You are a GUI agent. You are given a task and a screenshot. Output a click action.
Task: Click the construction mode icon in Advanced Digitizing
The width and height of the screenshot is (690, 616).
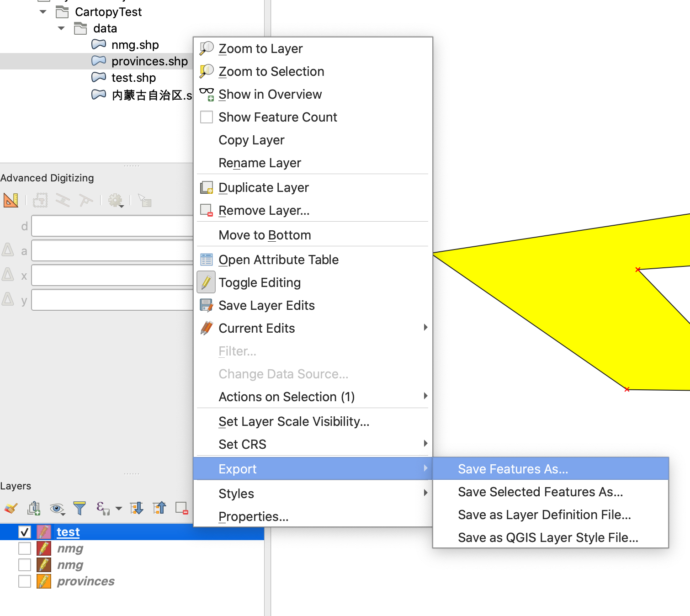40,200
